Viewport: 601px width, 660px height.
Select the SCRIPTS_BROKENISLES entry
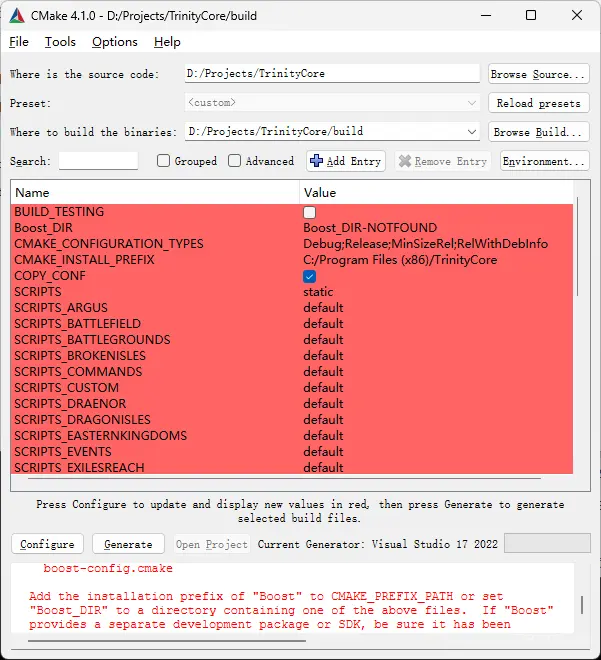tap(80, 356)
